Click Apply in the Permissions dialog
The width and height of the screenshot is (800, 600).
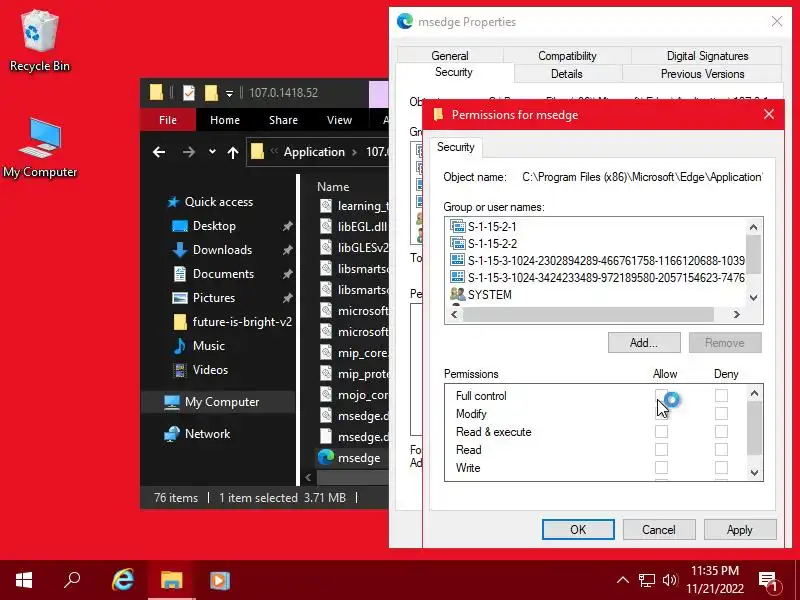click(740, 530)
